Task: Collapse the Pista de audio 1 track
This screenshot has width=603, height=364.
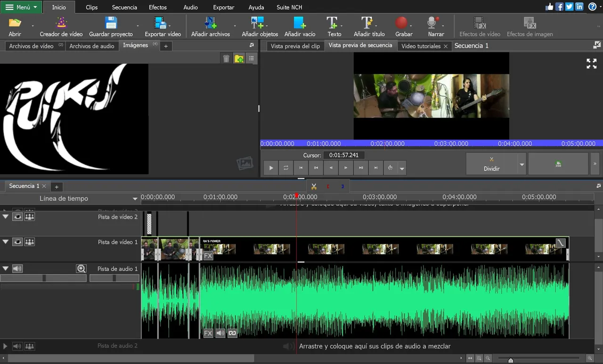Action: click(x=6, y=268)
